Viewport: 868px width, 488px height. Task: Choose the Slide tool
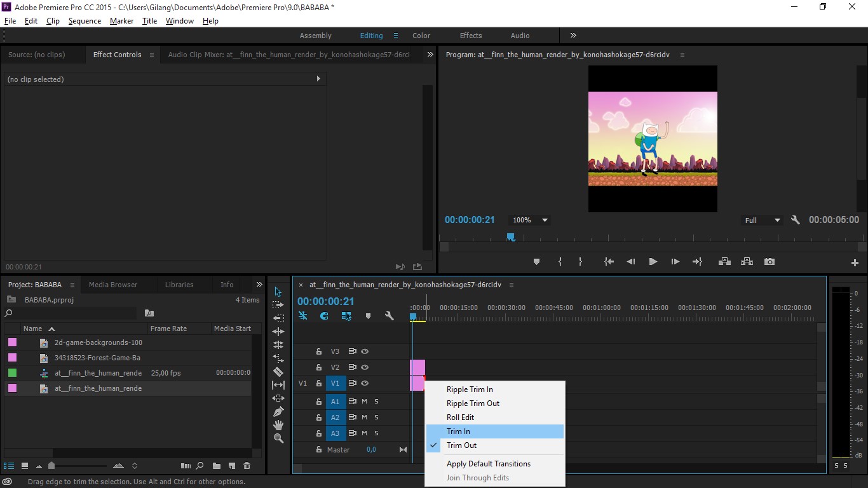coord(278,398)
